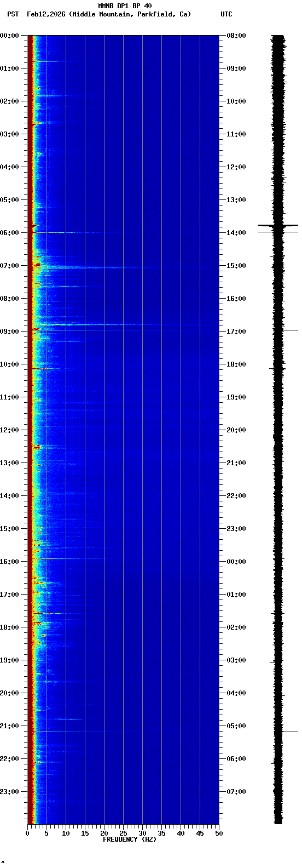This screenshot has height=868, width=302.
Task: Click the 13:00 label on PST axis
Action: (10, 463)
